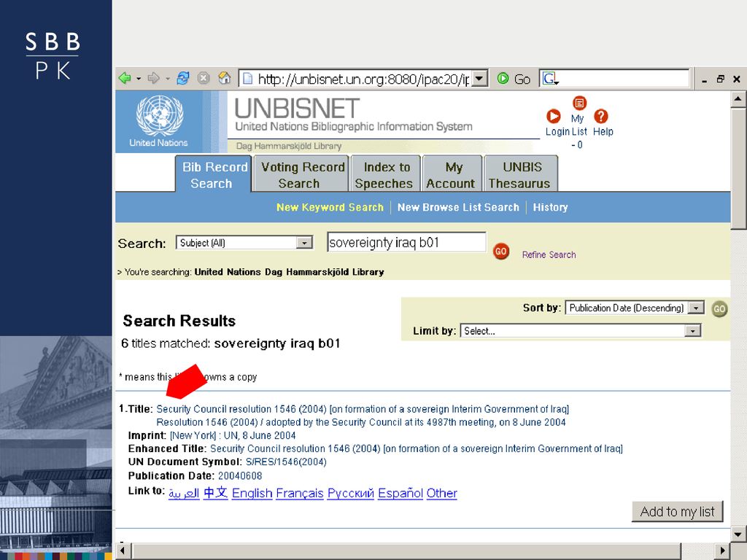The image size is (747, 560).
Task: Go to the browser Home icon
Action: [x=225, y=78]
